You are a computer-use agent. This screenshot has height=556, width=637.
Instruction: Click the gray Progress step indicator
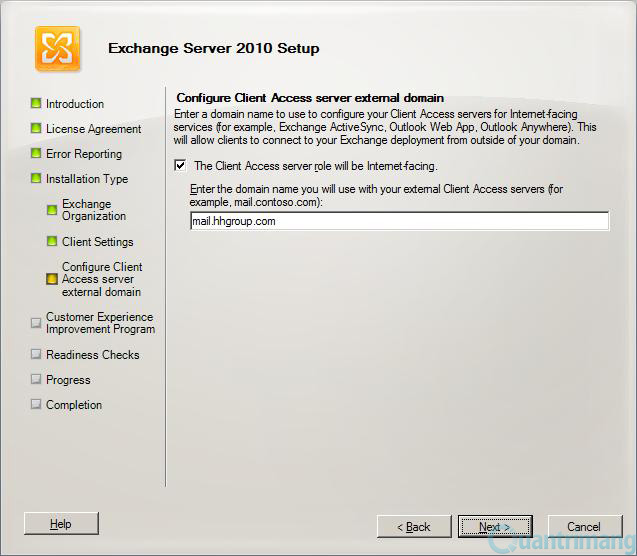pos(36,379)
